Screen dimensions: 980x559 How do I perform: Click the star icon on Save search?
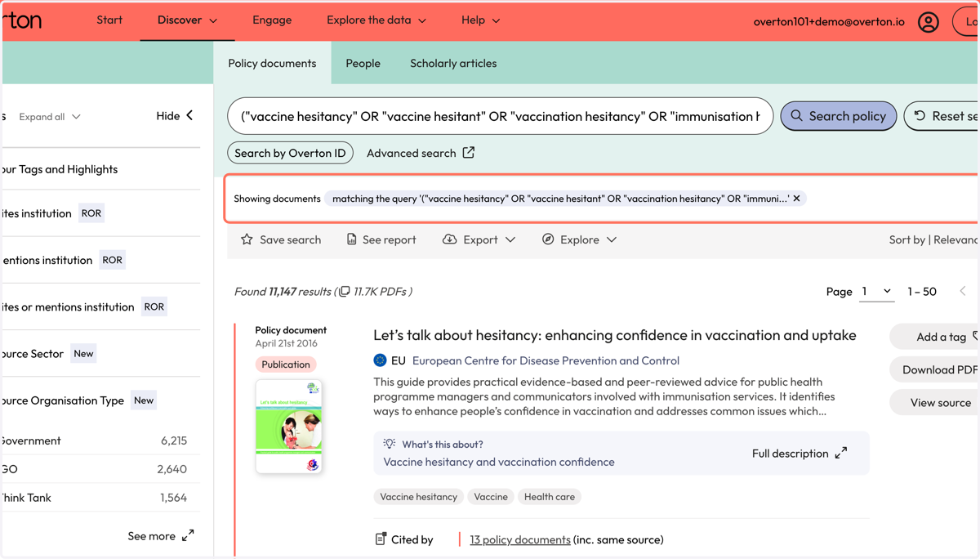point(247,239)
